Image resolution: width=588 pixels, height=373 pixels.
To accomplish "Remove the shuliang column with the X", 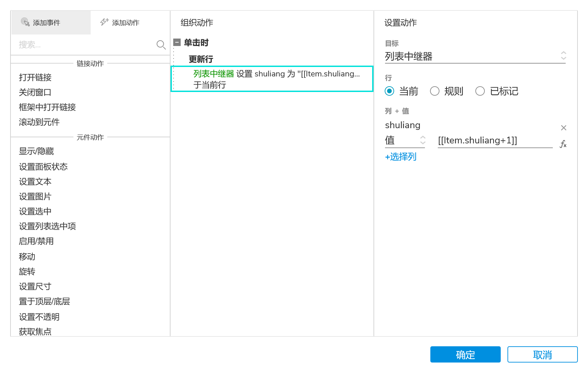I will (x=563, y=128).
